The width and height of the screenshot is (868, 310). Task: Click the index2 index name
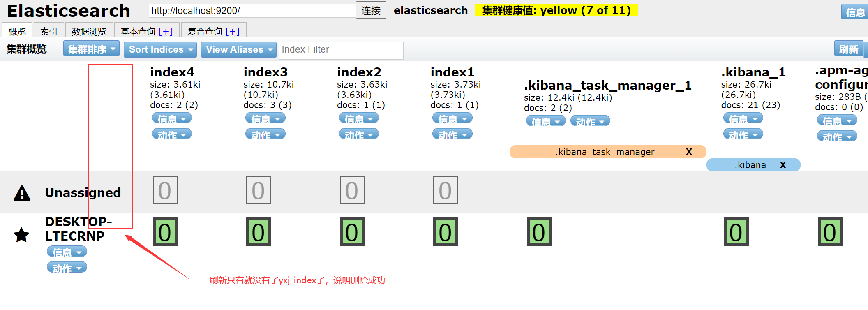tap(359, 72)
